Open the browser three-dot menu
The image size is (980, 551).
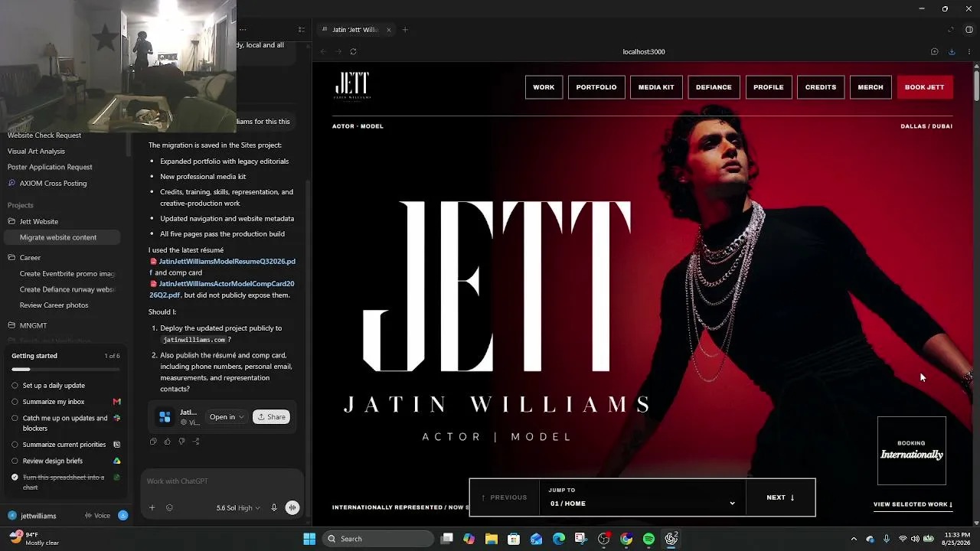coord(969,51)
